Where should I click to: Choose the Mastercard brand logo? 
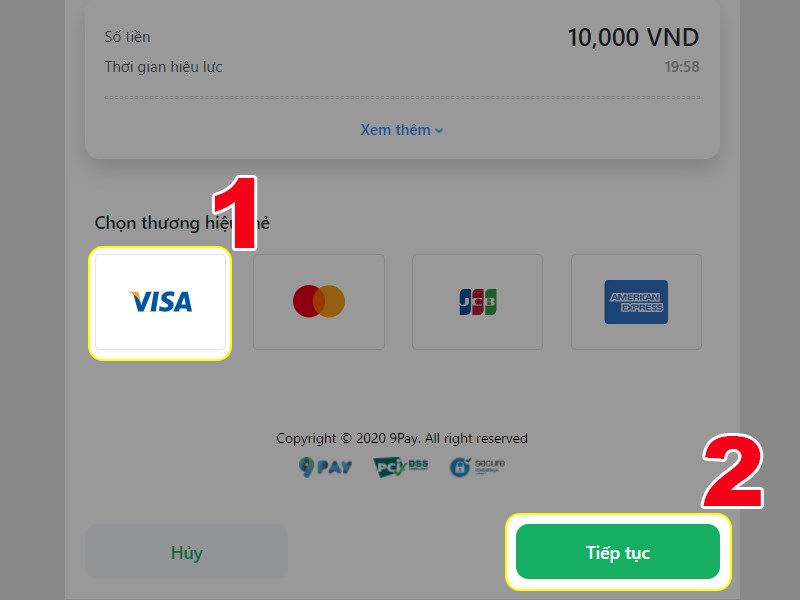319,302
